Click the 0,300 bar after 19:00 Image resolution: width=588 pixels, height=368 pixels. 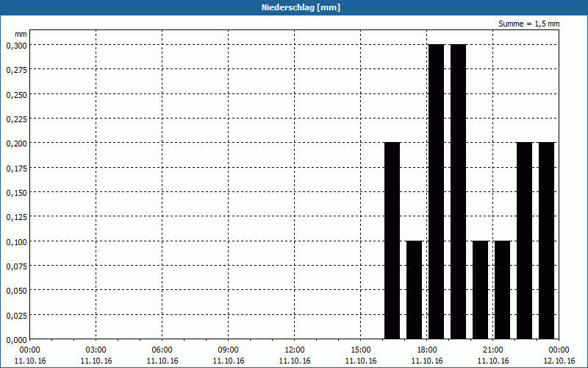(x=458, y=191)
